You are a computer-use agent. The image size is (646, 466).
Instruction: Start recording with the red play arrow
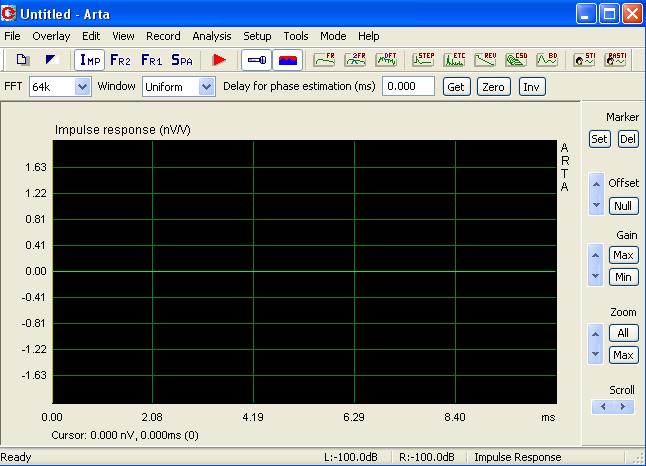click(219, 60)
